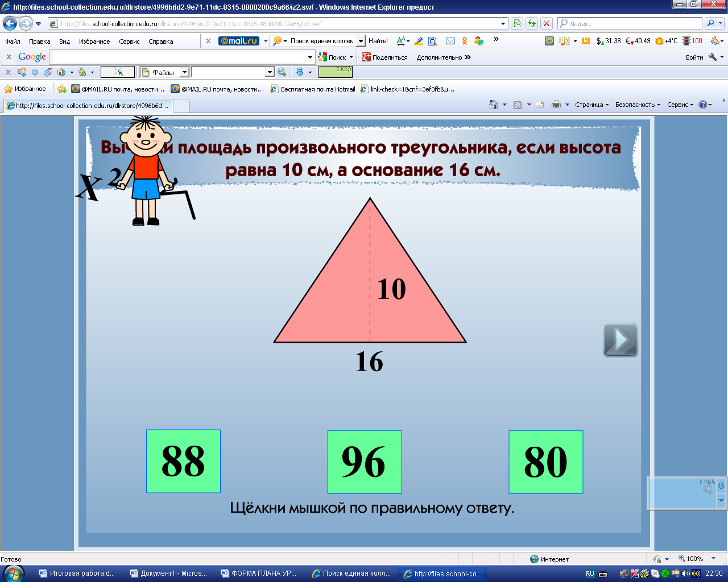This screenshot has height=582, width=728.
Task: Click Поделиться Google+ share button
Action: pos(384,57)
